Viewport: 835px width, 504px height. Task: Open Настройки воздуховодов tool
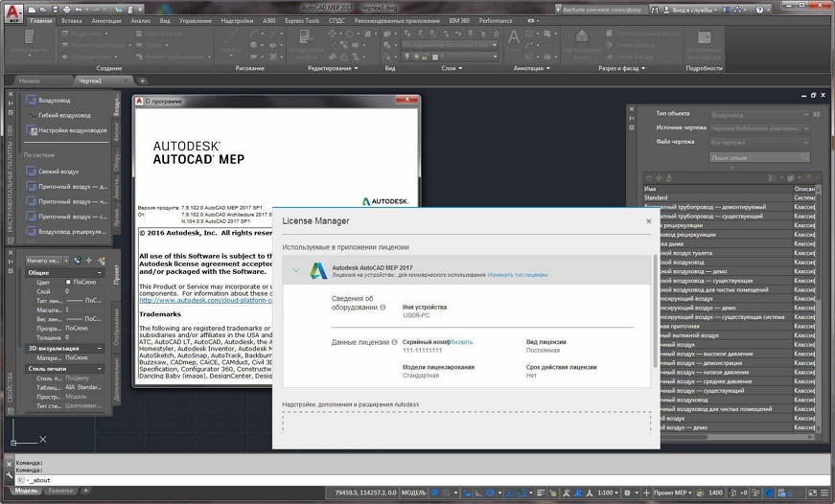66,130
